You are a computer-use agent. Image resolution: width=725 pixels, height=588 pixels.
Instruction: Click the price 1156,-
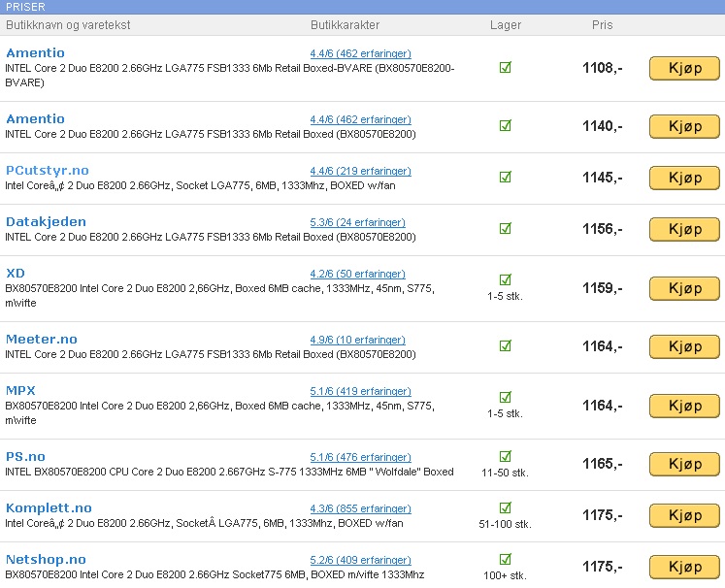[602, 229]
